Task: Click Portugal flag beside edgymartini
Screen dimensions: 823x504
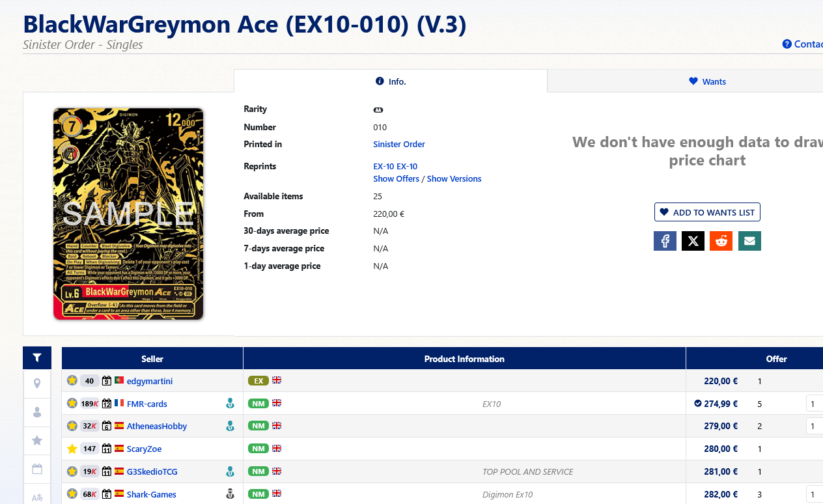Action: pos(119,380)
